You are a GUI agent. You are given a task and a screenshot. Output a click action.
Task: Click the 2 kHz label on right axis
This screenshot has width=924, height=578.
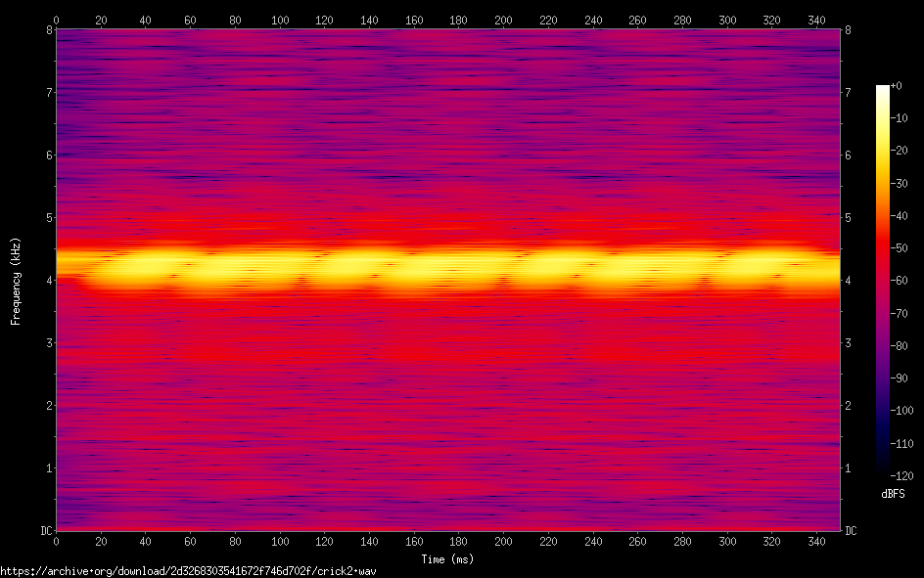848,406
